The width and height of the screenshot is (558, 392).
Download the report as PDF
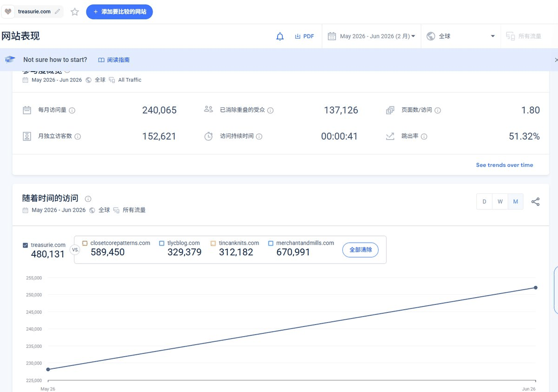[305, 36]
